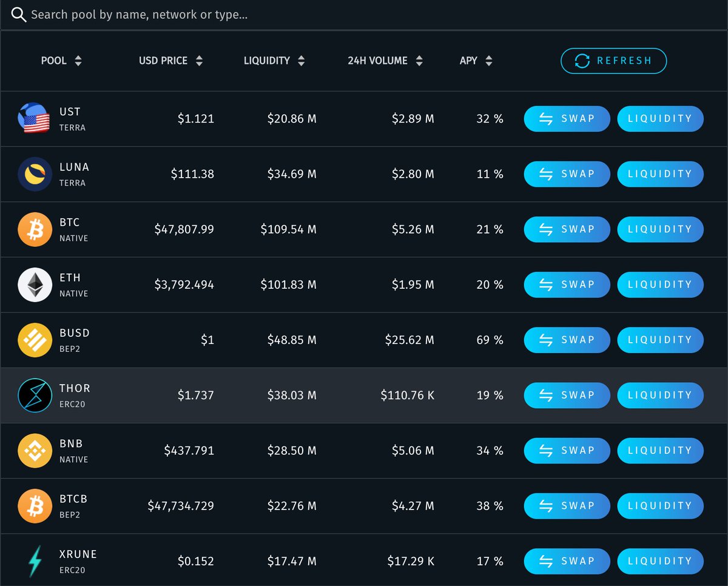Open LIQUIDITY for the LUNA row
This screenshot has height=586, width=728.
660,174
